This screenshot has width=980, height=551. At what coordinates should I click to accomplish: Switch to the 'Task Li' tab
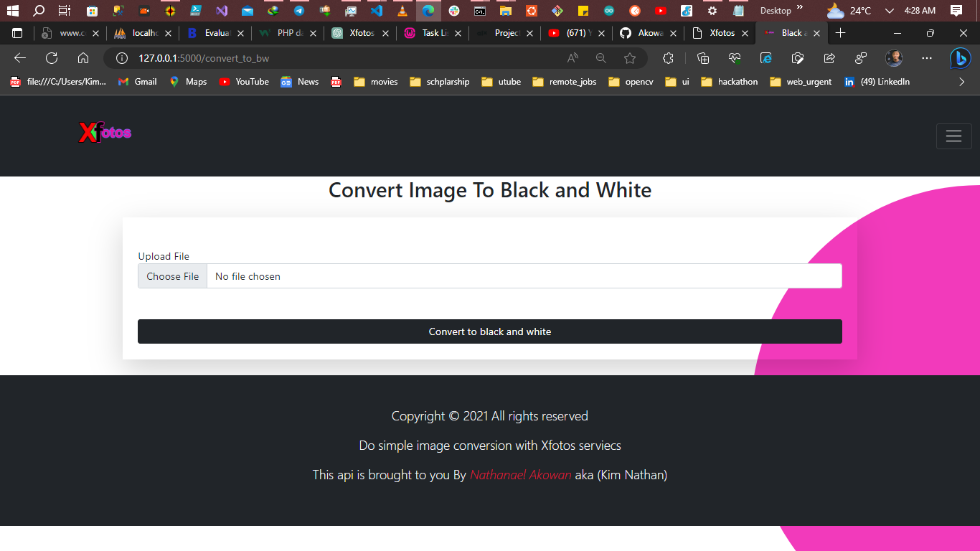pos(432,33)
